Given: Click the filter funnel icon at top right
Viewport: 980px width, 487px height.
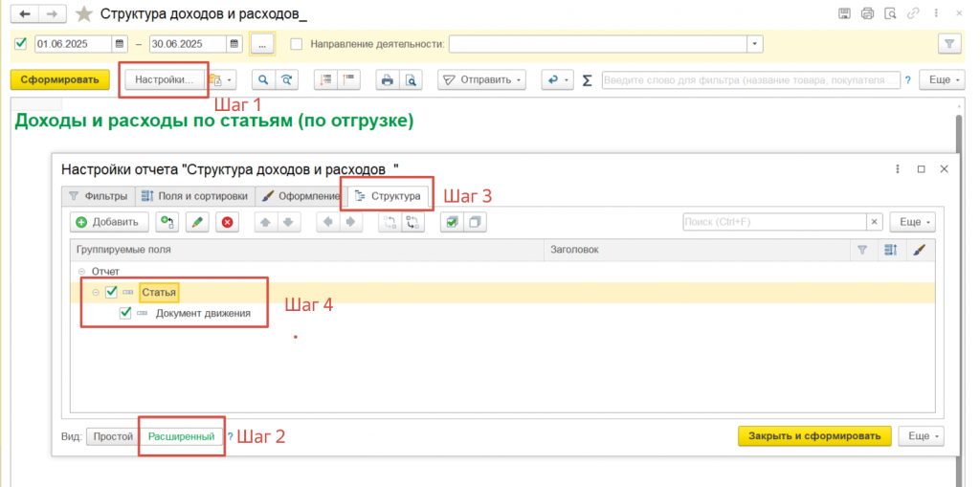Looking at the screenshot, I should click(948, 44).
